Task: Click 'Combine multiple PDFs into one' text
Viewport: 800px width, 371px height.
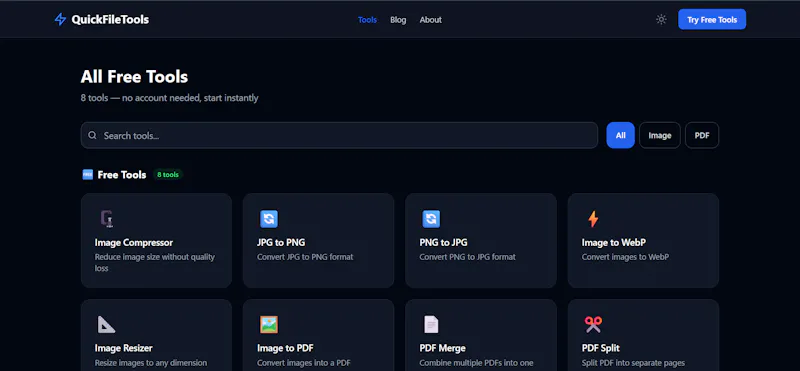Action: click(477, 363)
